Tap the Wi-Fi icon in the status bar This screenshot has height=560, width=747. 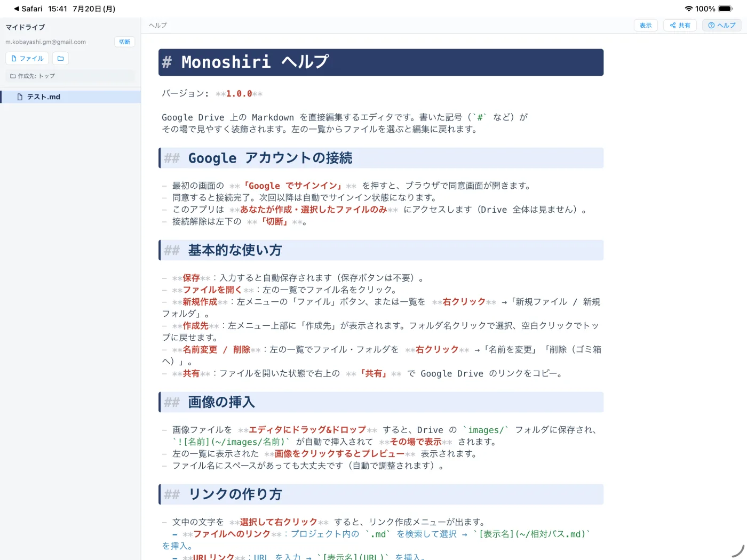[x=689, y=9]
